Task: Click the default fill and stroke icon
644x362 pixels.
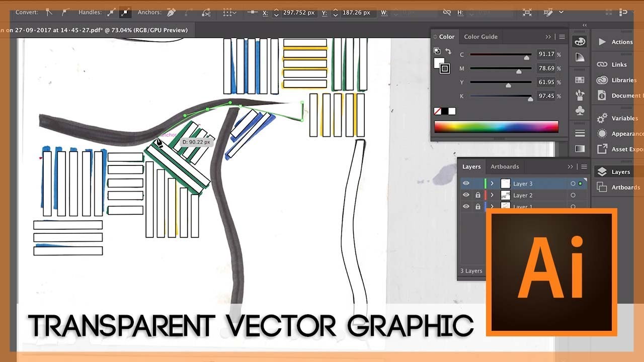Action: click(x=437, y=51)
